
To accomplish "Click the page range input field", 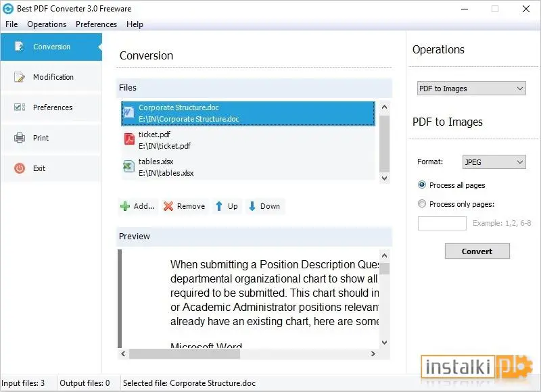I will coord(442,223).
